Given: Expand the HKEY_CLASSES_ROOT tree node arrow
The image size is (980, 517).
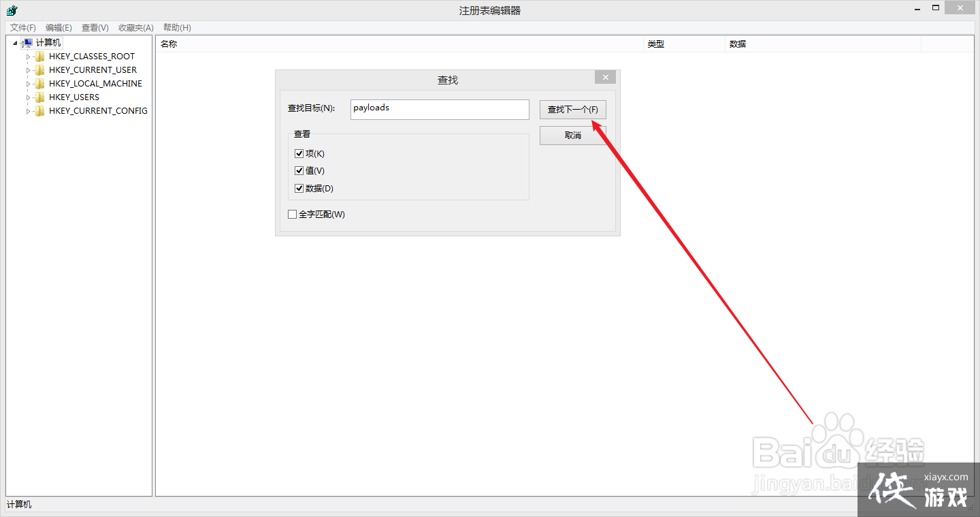Looking at the screenshot, I should coord(29,57).
